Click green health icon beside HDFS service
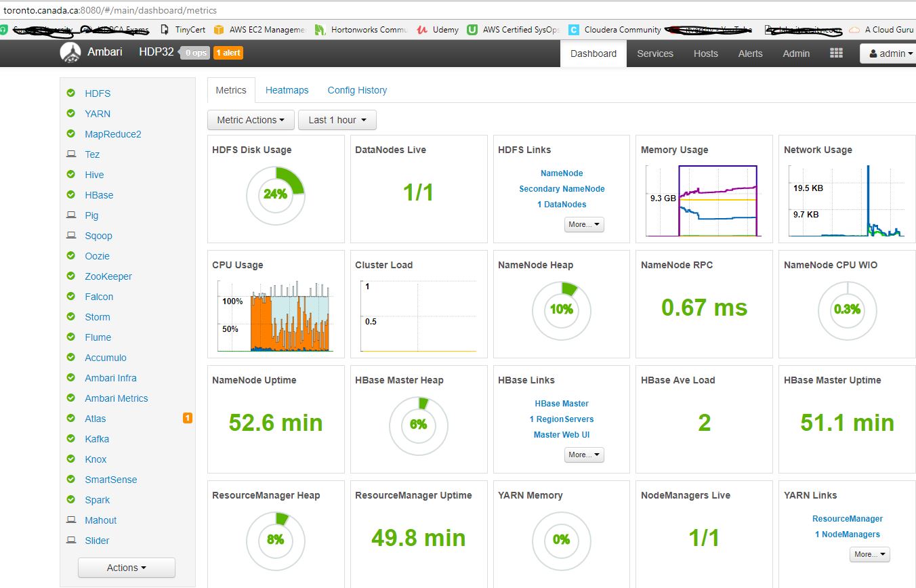The height and width of the screenshot is (588, 916). coord(70,93)
